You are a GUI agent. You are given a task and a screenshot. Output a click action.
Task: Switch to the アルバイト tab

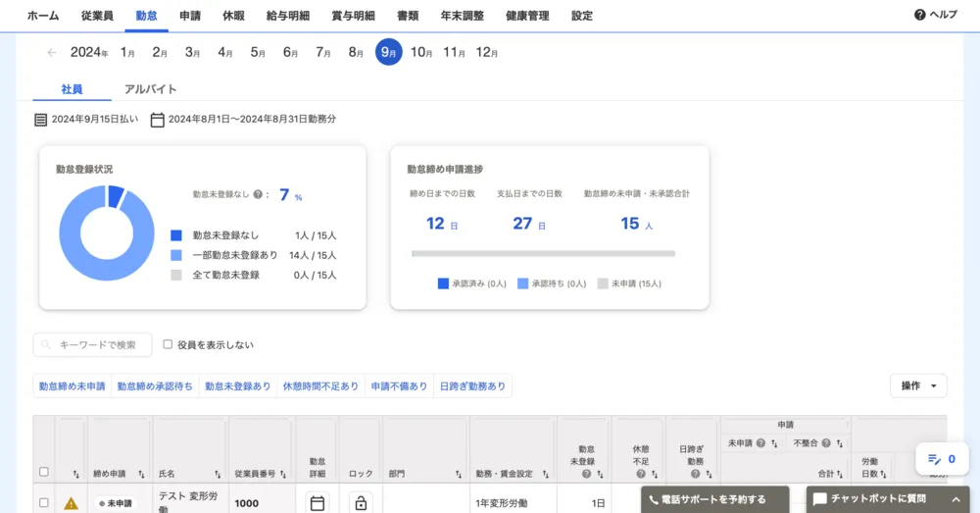tap(151, 89)
